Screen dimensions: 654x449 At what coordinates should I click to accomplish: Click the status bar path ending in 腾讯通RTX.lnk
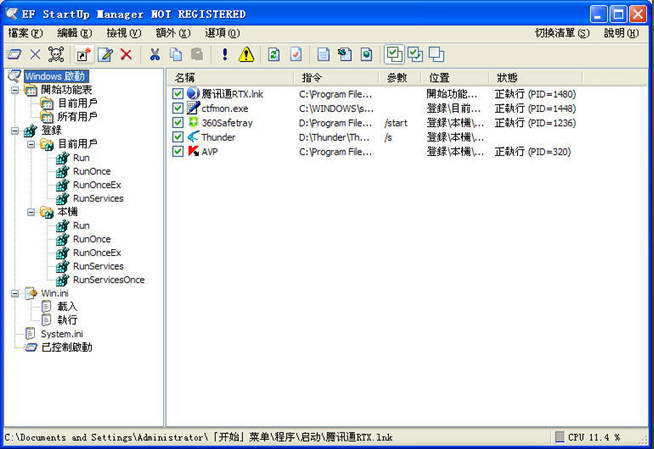click(199, 437)
